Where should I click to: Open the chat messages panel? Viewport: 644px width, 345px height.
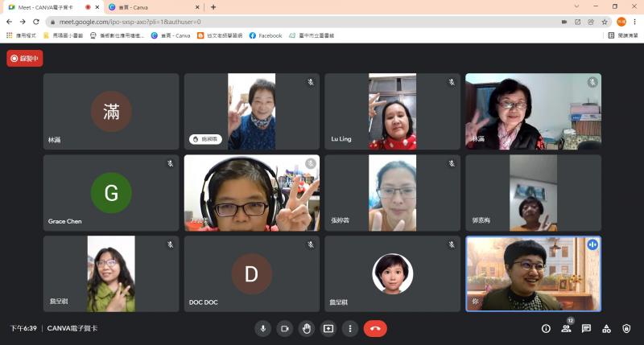[x=586, y=328]
